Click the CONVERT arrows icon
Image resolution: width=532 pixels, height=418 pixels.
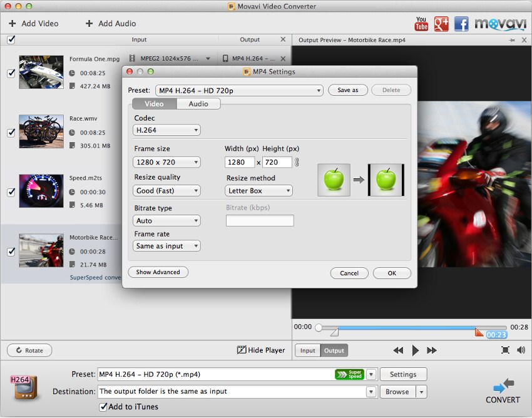(x=503, y=385)
